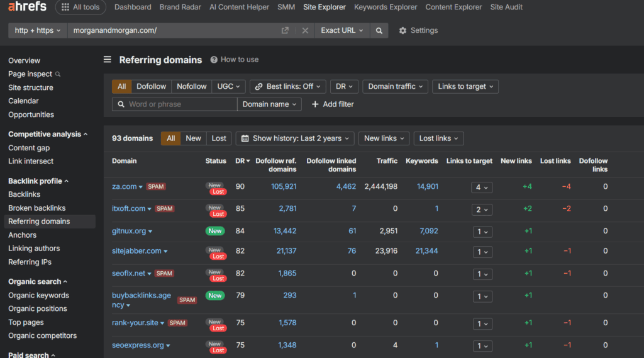Click the SPAM badge for buybacklinks.agency

tap(187, 300)
